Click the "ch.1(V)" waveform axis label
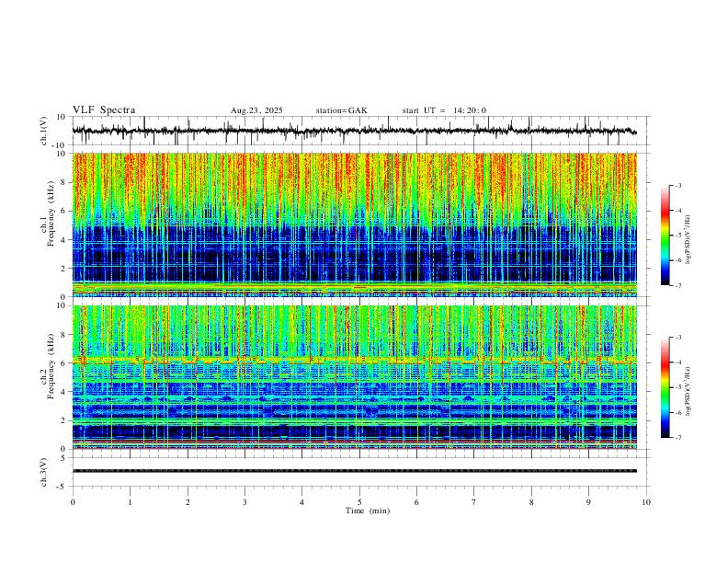 (x=44, y=131)
